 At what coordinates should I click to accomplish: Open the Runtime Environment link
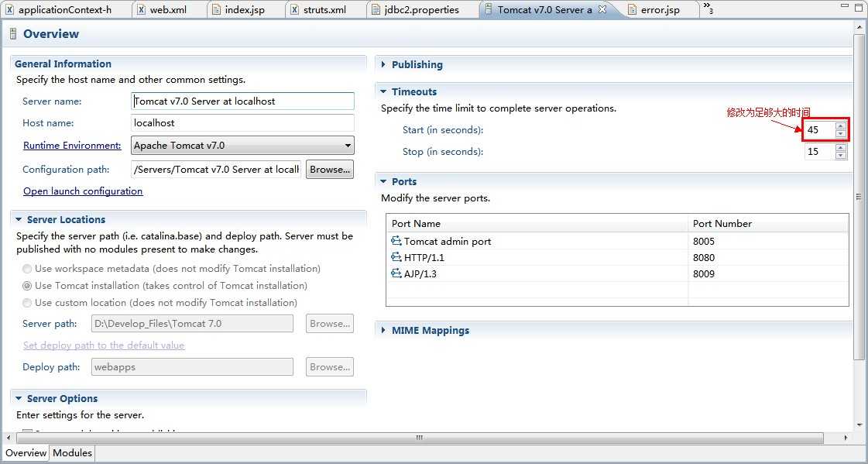pyautogui.click(x=72, y=146)
